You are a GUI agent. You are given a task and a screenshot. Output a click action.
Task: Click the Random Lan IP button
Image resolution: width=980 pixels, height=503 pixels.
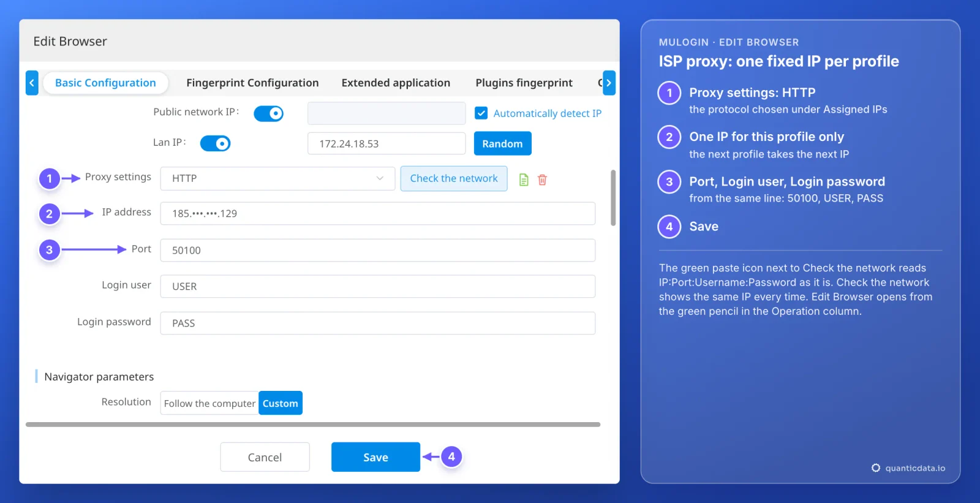click(502, 143)
